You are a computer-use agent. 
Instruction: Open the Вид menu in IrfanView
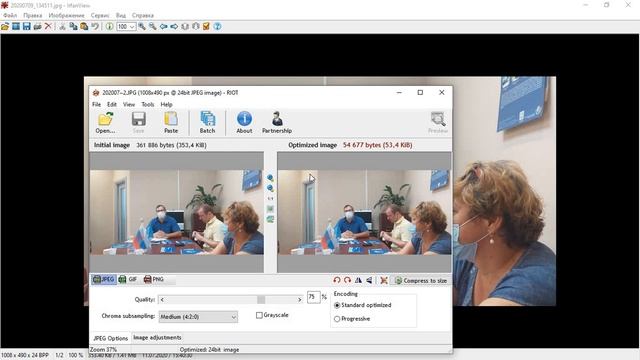(x=121, y=15)
